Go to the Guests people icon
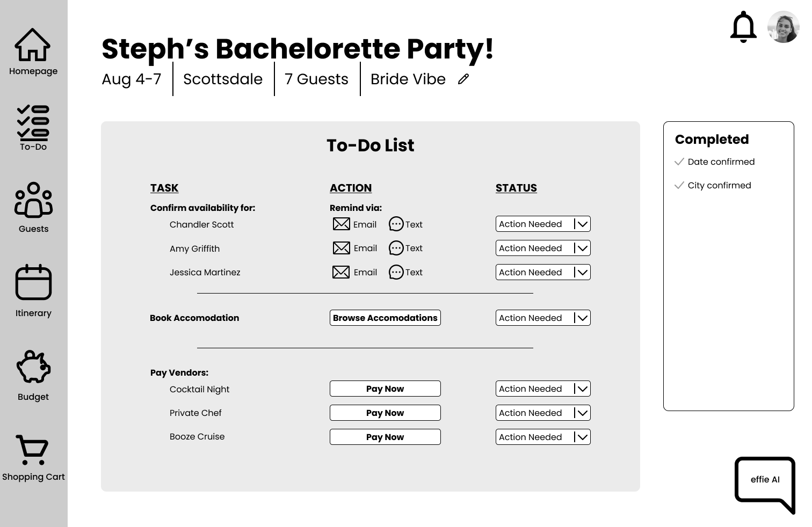Viewport: 812px width, 527px height. (33, 200)
